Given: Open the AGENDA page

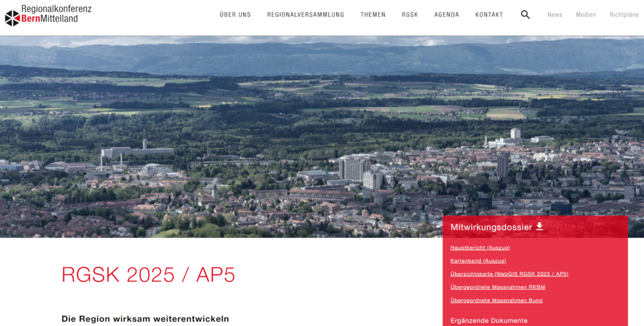Looking at the screenshot, I should coord(447,15).
